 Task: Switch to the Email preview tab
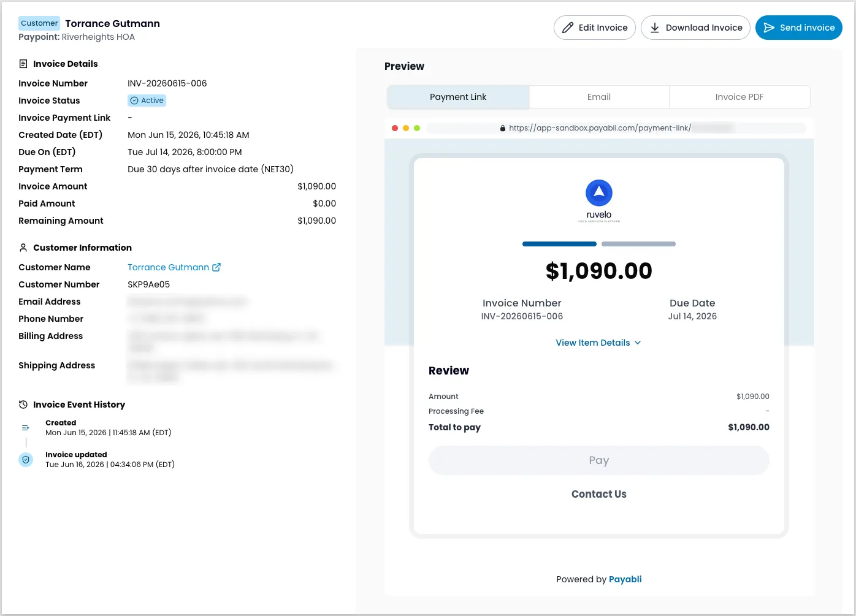tap(599, 97)
